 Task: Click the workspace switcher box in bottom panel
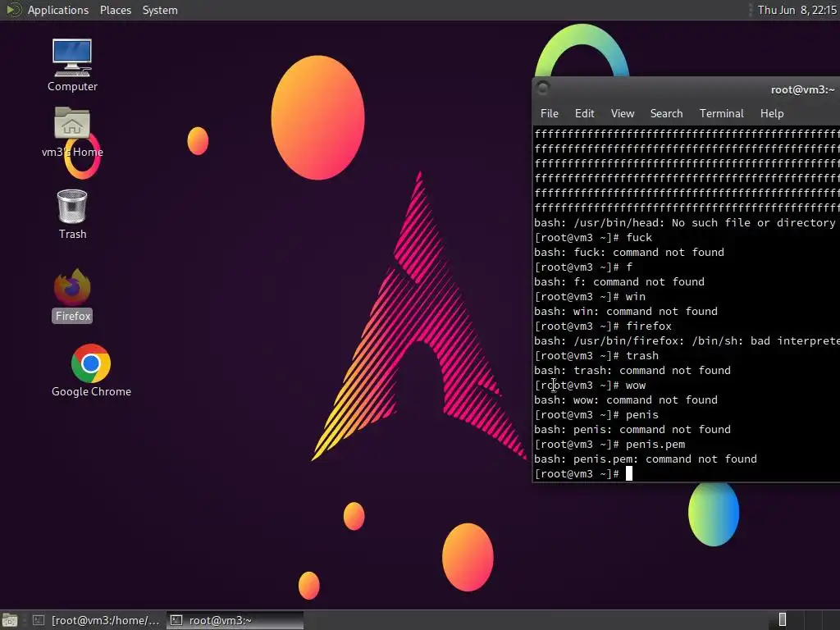point(782,620)
